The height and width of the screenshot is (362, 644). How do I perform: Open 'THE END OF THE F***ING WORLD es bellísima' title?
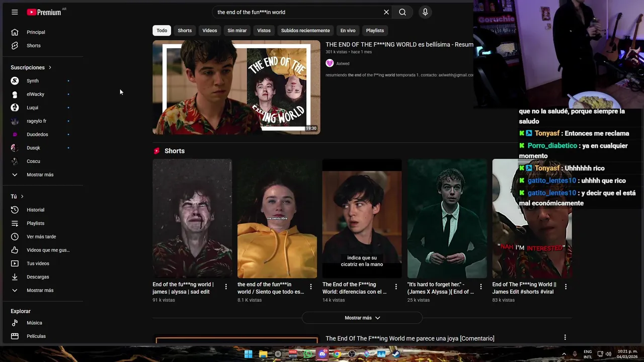pyautogui.click(x=399, y=45)
